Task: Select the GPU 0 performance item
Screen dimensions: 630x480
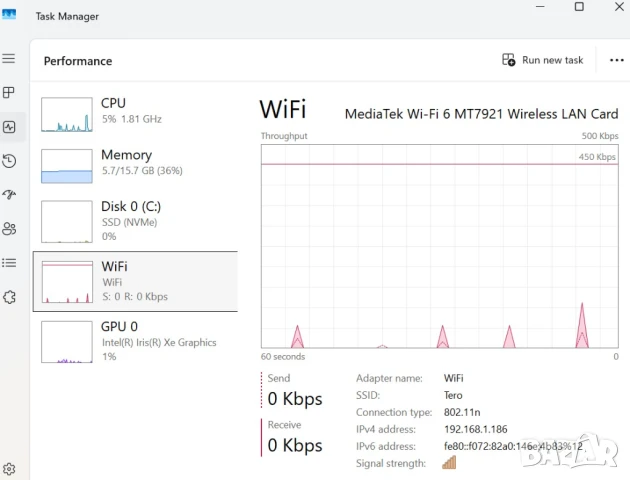Action: point(135,340)
